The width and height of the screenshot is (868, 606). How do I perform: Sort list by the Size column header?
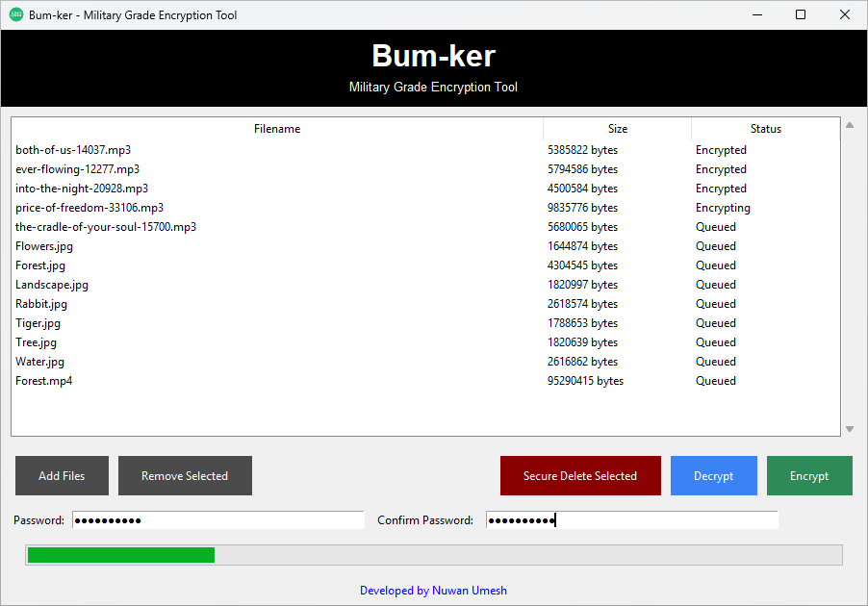617,129
